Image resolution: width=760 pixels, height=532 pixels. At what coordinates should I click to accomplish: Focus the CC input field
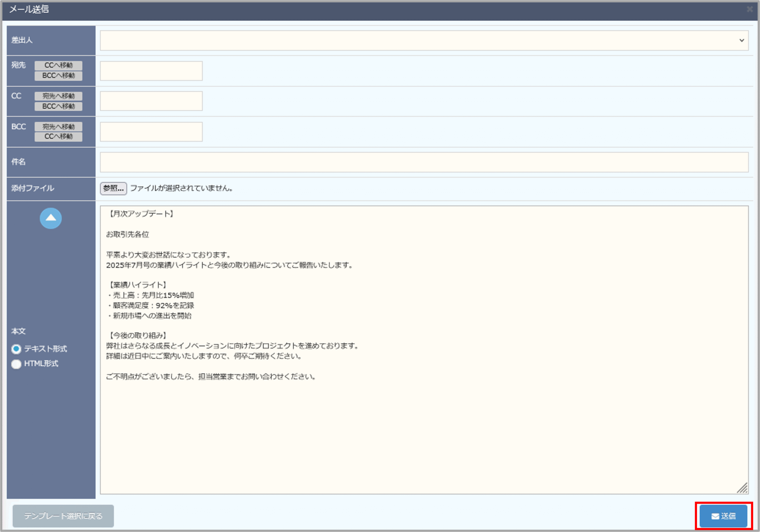pos(151,101)
